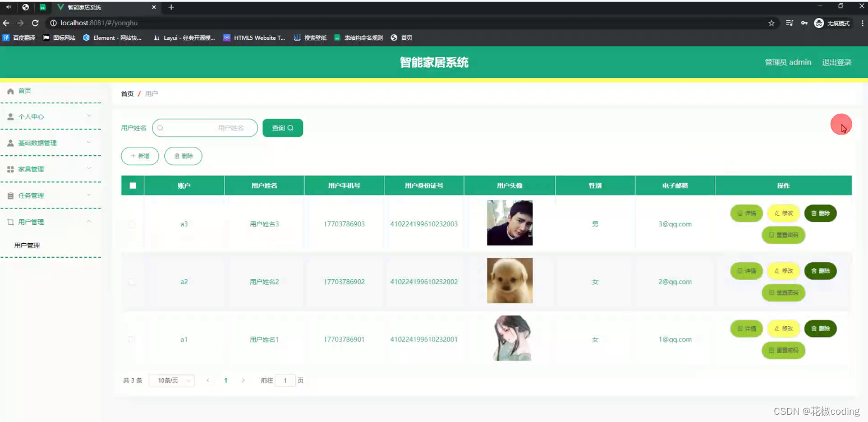Click the puppy avatar of user a2
868x422 pixels.
pos(509,280)
